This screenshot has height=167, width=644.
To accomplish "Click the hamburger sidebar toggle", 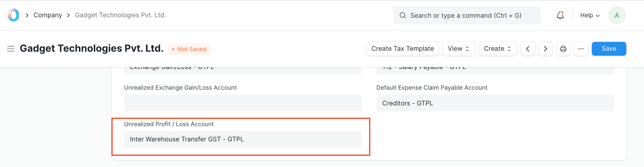I will 11,49.
